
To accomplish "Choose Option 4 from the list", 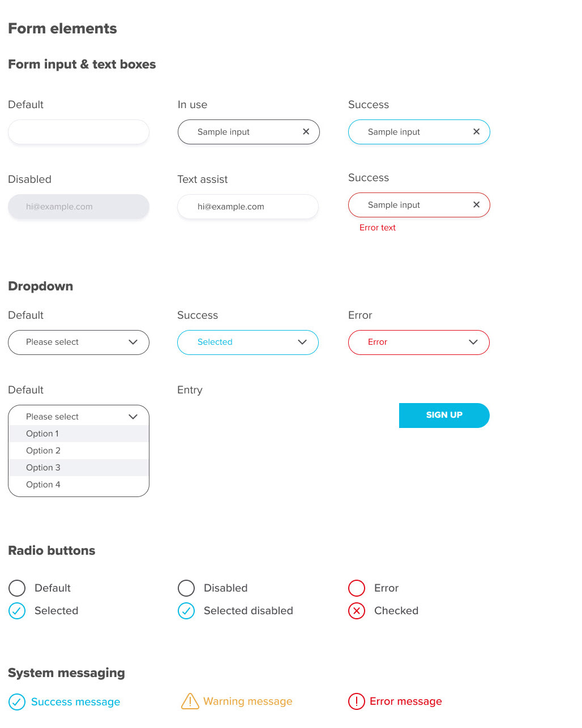I will [x=44, y=485].
